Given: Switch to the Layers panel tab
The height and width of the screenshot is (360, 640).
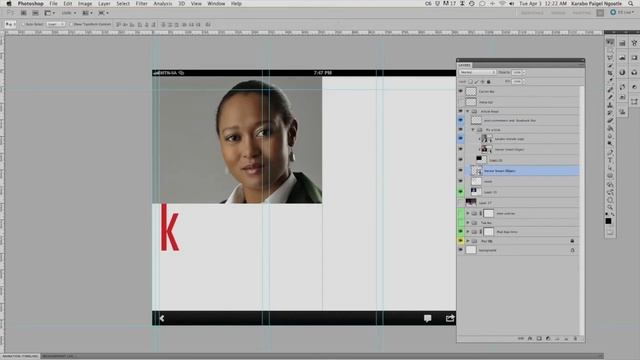Looking at the screenshot, I should 464,65.
